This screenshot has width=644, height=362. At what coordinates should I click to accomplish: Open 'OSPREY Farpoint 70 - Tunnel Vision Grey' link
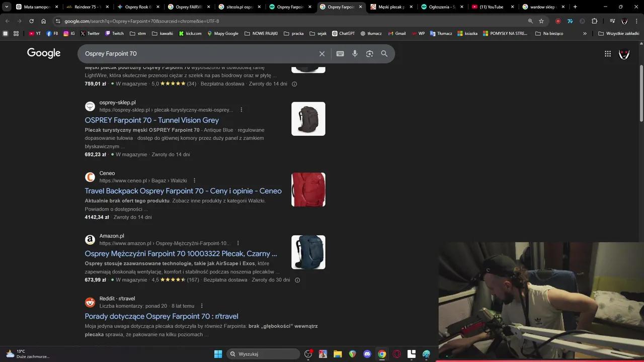[x=152, y=120]
